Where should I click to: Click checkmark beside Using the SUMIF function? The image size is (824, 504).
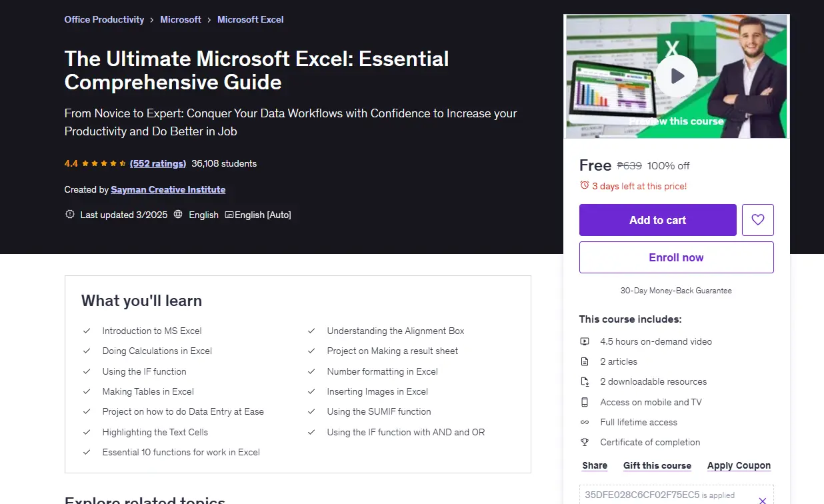[x=311, y=411]
